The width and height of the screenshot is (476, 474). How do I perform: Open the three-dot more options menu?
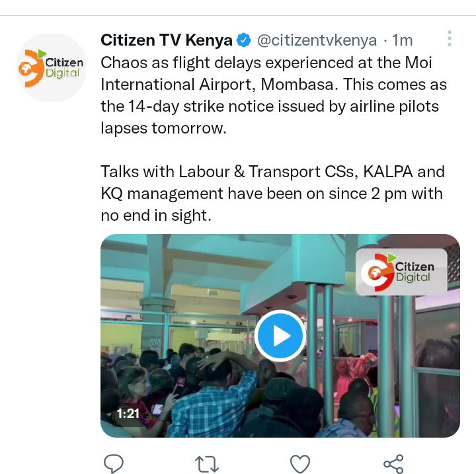click(x=450, y=38)
